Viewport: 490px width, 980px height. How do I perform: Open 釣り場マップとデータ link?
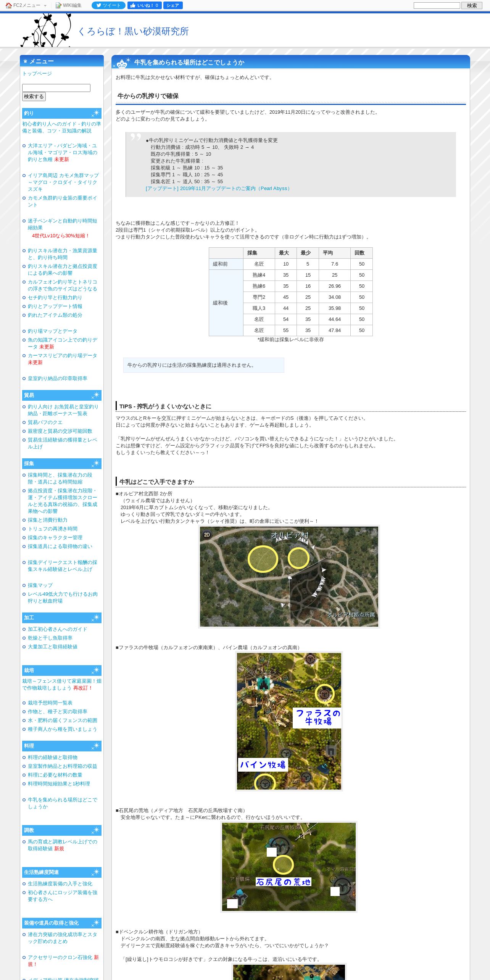52,331
